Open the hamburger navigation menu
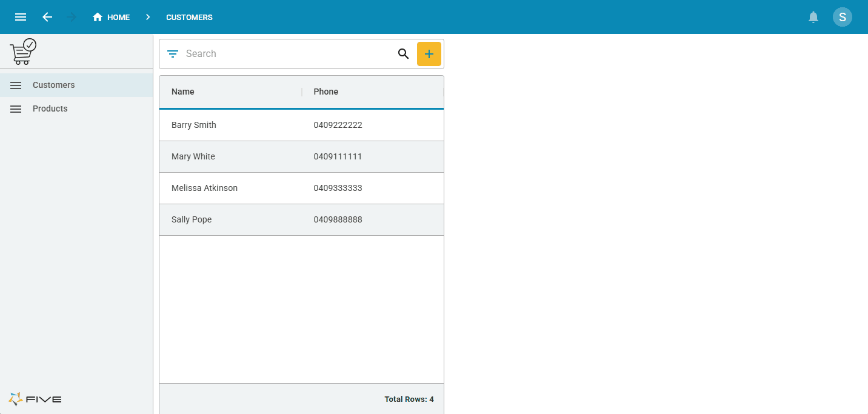The image size is (868, 414). click(x=21, y=17)
